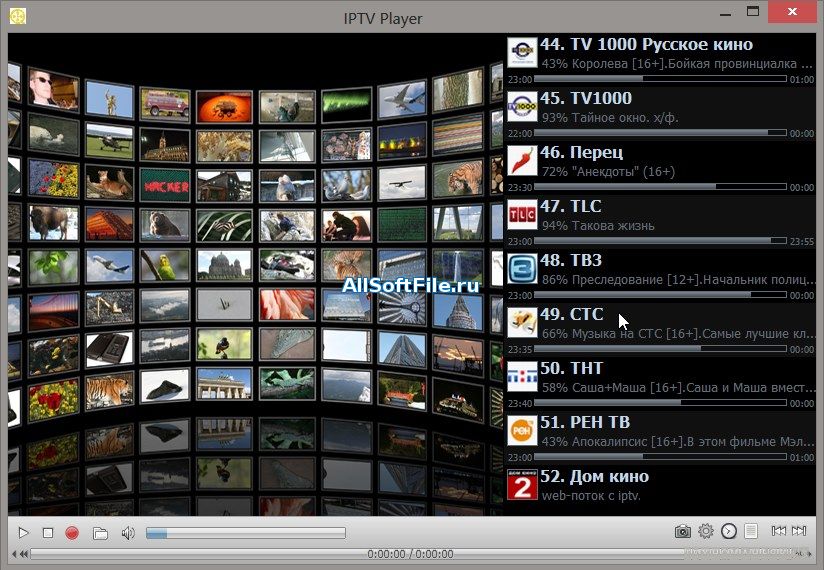Click the Перец red pepper logo
Viewport: 824px width, 570px height.
coord(522,161)
